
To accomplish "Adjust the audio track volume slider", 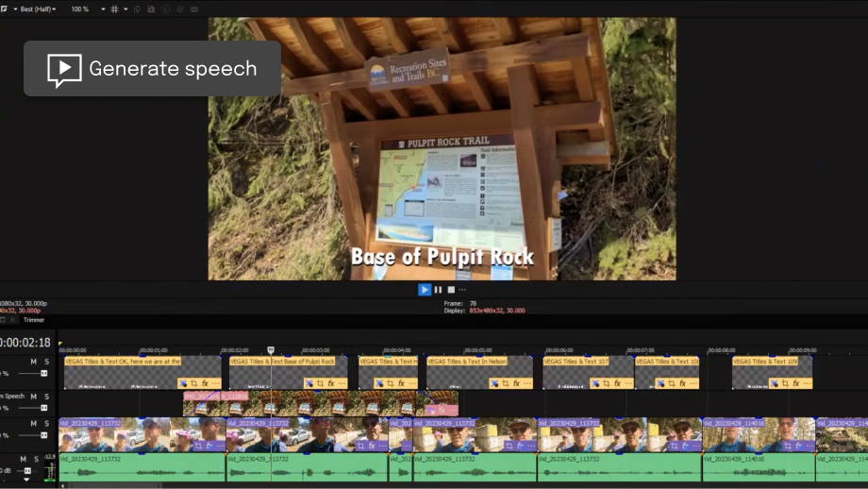I will [25, 471].
